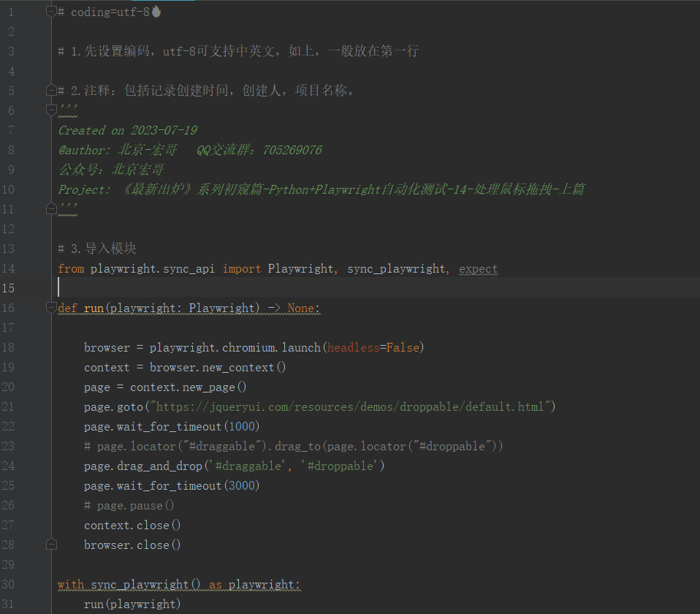The image size is (700, 614).
Task: Collapse the code fold marker on line 1
Action: [51, 11]
